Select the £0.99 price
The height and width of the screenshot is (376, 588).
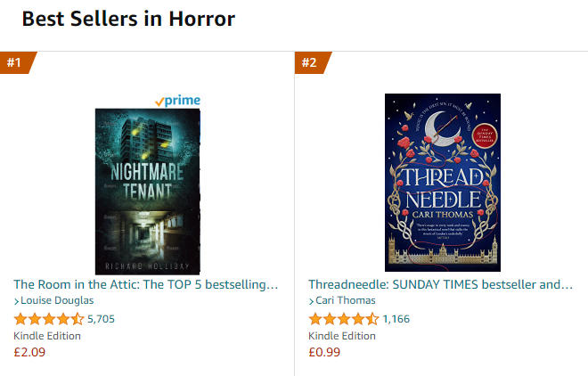(324, 352)
